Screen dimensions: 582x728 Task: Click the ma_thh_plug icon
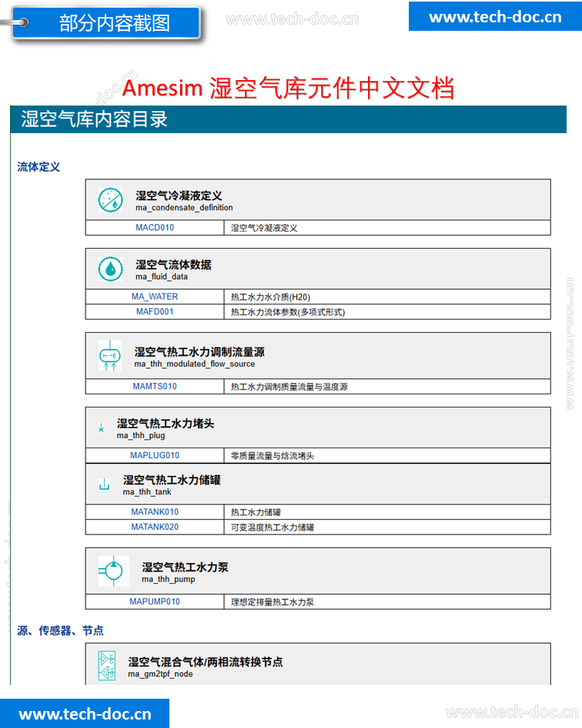(101, 428)
